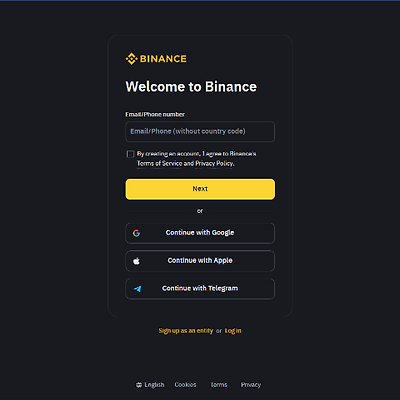Open the Terms of Service link

pyautogui.click(x=159, y=163)
